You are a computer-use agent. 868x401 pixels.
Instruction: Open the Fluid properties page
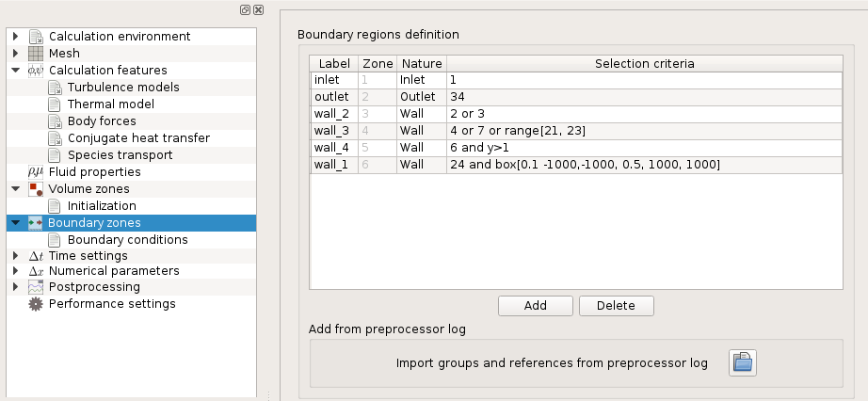pyautogui.click(x=95, y=172)
